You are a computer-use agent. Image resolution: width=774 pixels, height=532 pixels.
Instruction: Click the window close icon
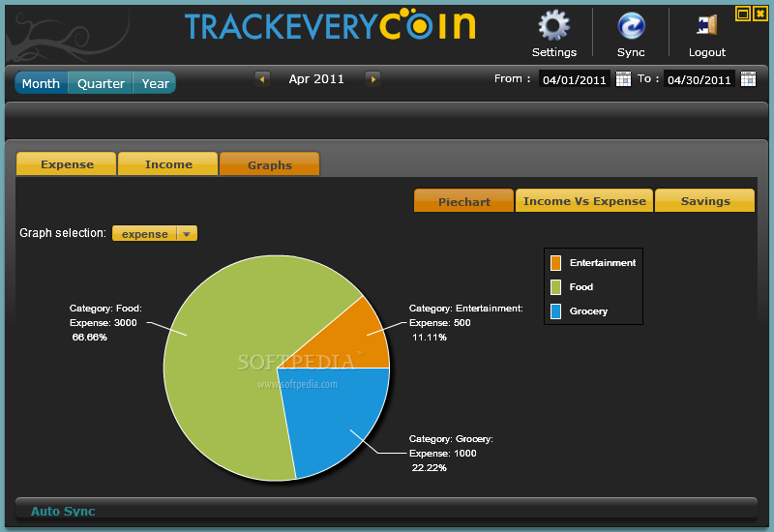[759, 14]
